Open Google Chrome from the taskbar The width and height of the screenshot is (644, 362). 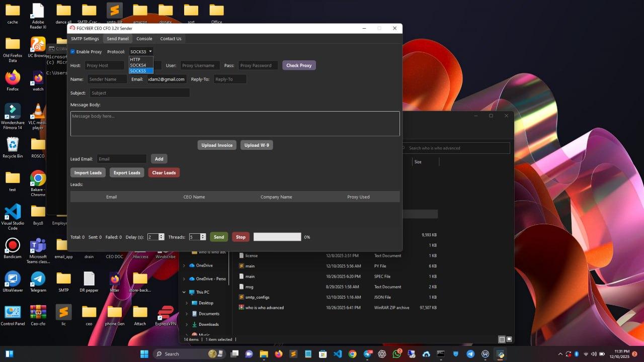tap(352, 354)
